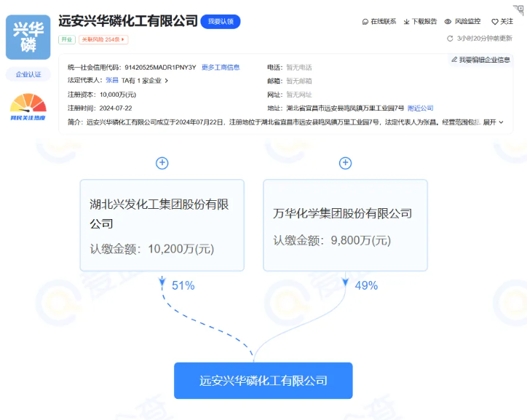Click the 51% shareholding label

183,285
